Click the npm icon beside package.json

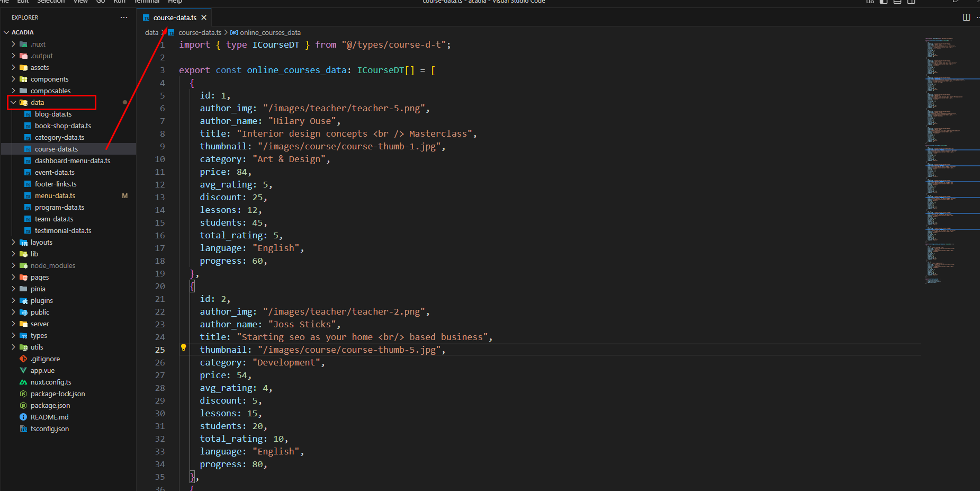(23, 406)
